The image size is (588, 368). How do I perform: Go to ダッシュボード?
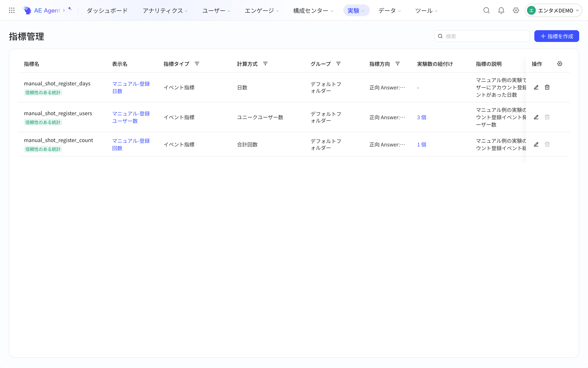(107, 10)
